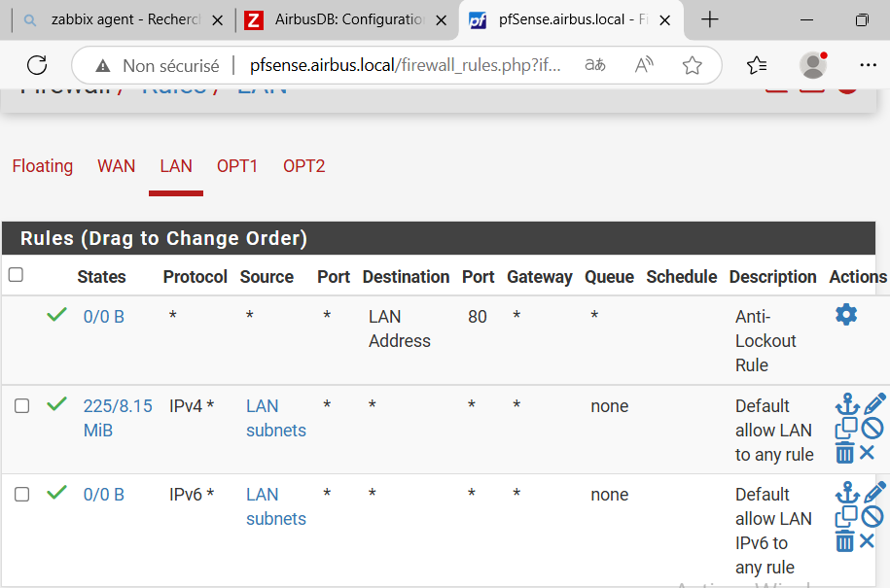Delete the IPv4 default allow LAN rule
Image resolution: width=890 pixels, height=588 pixels.
click(x=845, y=453)
